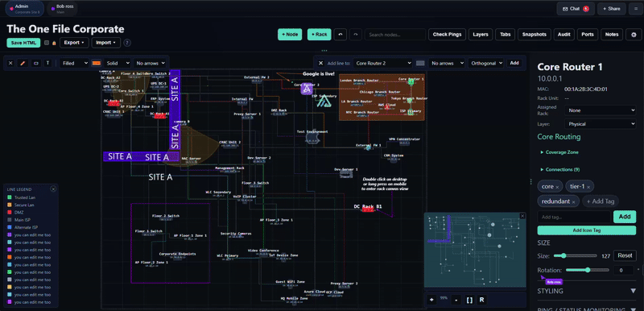Expand the Coverage Zone section
This screenshot has width=644, height=311.
click(559, 152)
